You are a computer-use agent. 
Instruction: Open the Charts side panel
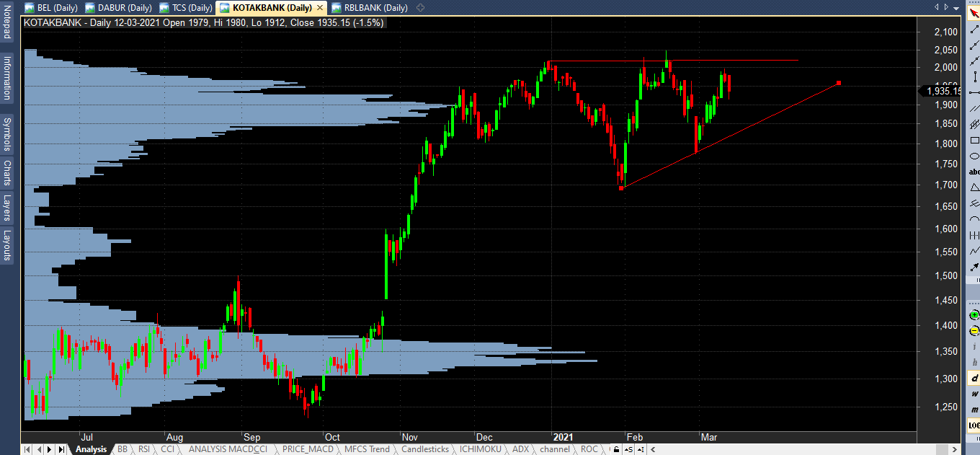tap(7, 173)
